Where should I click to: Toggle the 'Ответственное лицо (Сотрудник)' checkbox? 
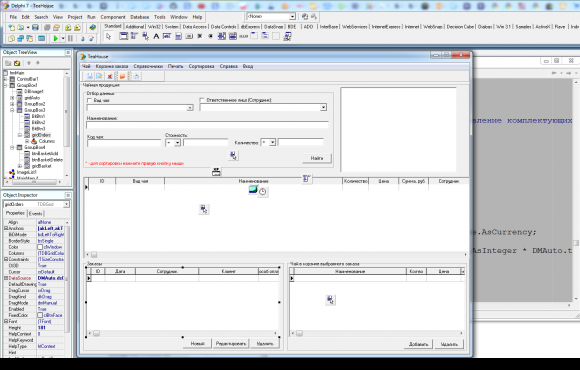pos(202,100)
